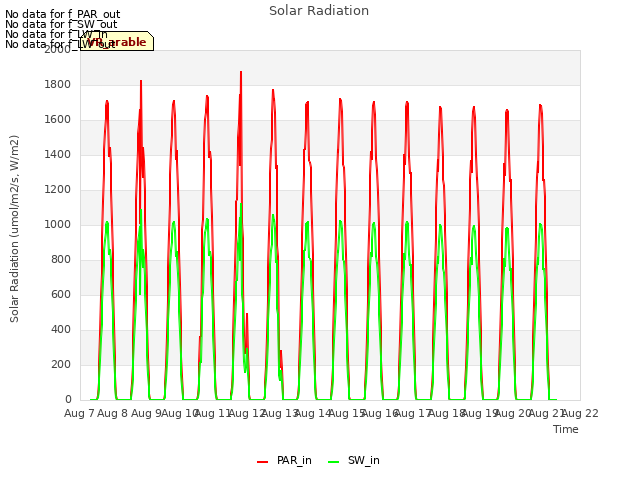
Task: Click the 'No data for f_PAR_out' message
Action: tap(62, 14)
